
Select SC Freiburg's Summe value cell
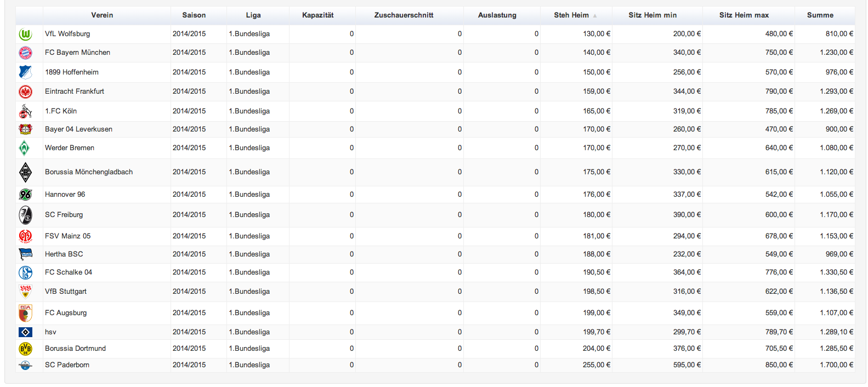836,215
